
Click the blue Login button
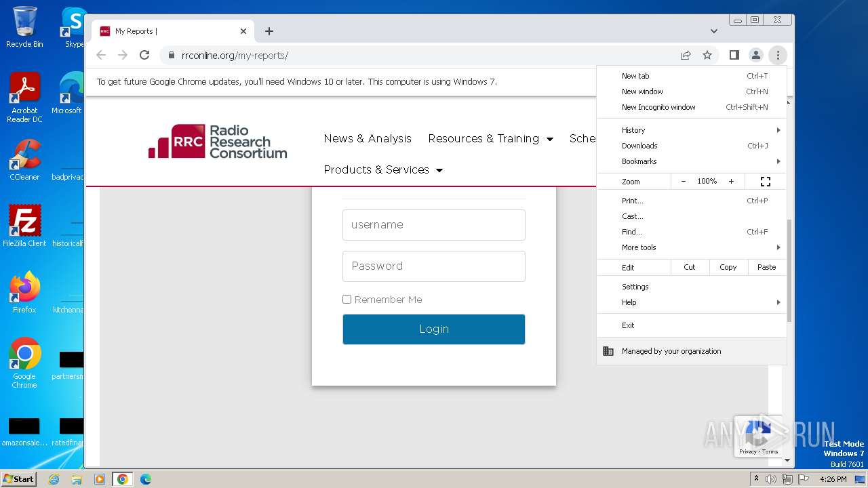434,329
